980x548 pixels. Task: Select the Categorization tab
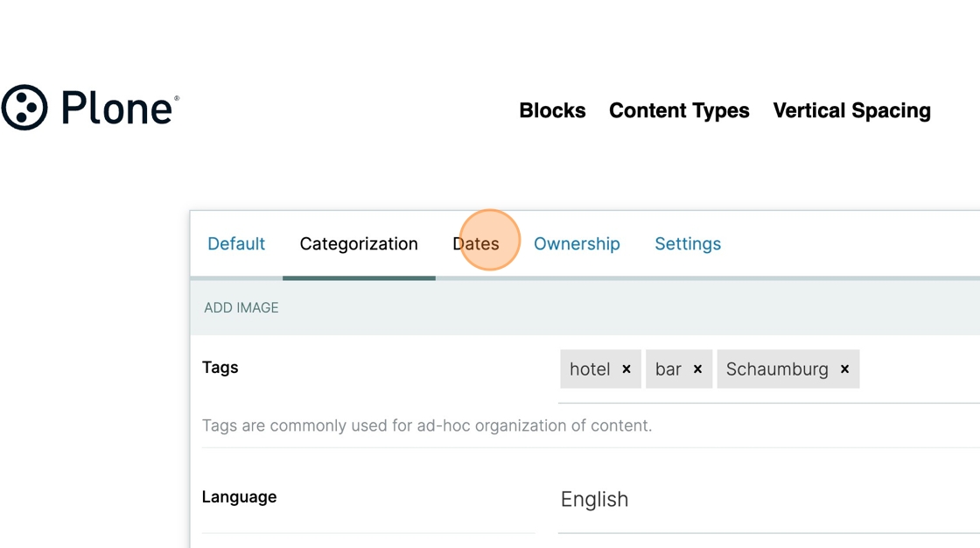(359, 244)
